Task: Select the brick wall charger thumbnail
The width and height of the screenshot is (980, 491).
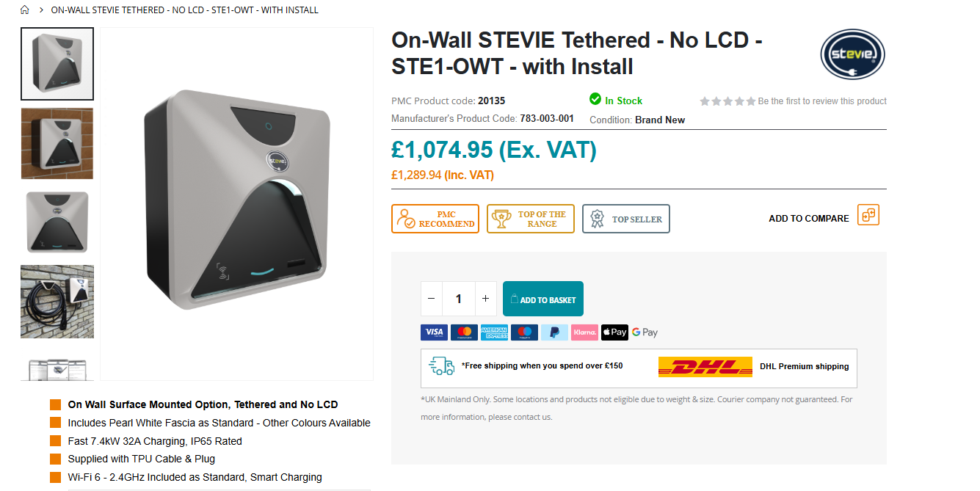Action: 57,144
